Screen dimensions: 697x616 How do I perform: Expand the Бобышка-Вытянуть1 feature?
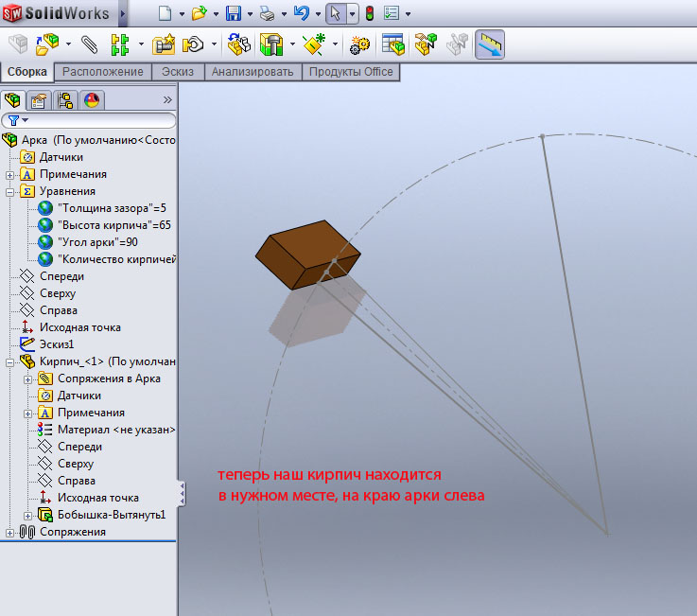28,515
